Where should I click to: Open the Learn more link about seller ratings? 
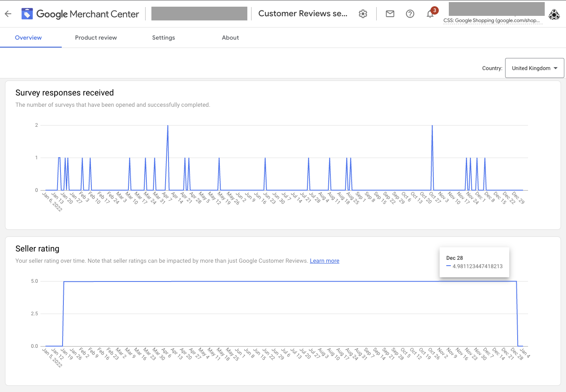pos(324,261)
